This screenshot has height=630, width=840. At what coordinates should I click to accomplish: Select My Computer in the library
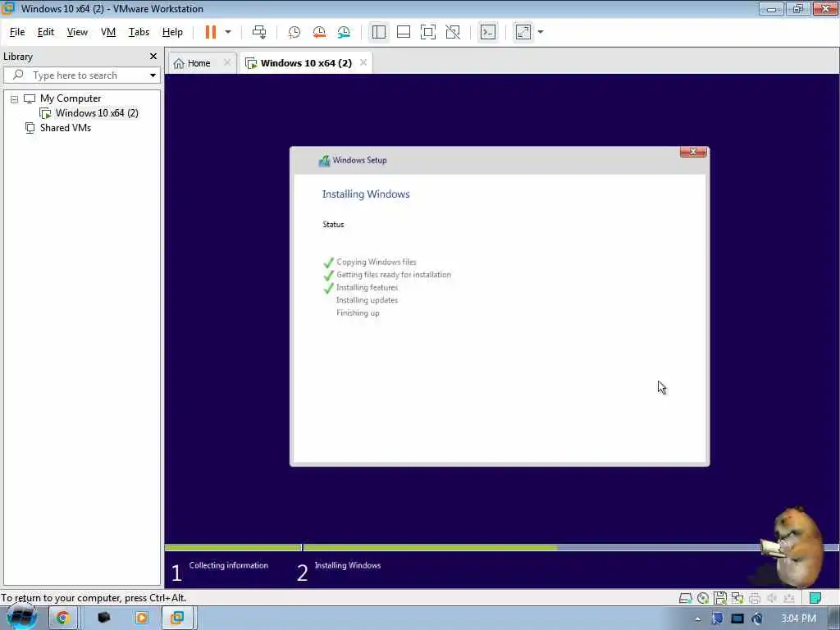click(x=71, y=98)
